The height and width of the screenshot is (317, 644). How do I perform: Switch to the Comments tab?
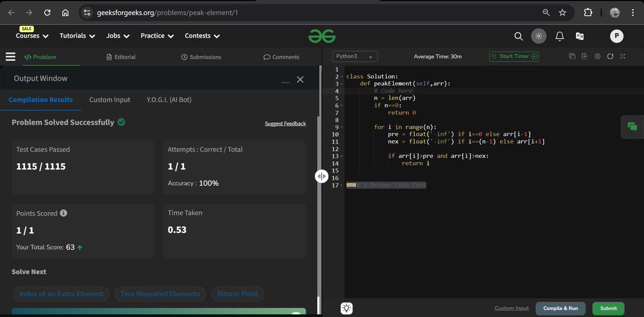click(281, 57)
